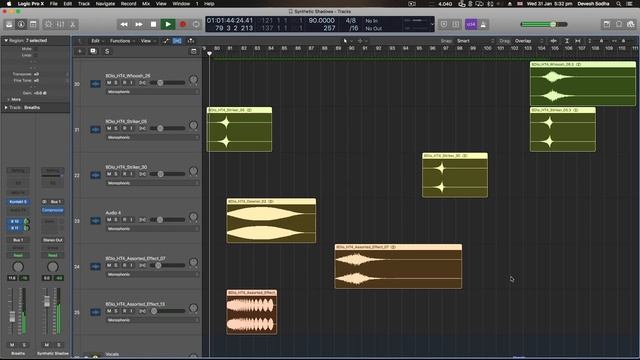The image size is (640, 360).
Task: Mute the Synthetic Shadow channel strip
Action: point(47,345)
